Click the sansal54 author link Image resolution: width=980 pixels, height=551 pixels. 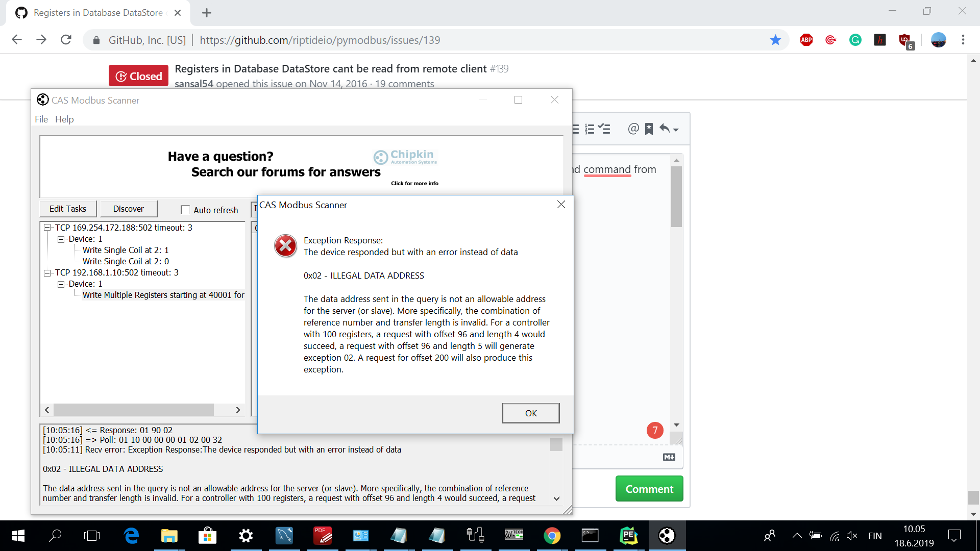[194, 84]
